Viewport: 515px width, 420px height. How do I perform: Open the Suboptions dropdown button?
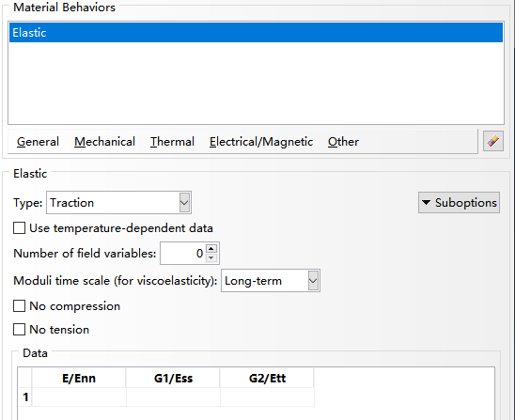[x=459, y=203]
